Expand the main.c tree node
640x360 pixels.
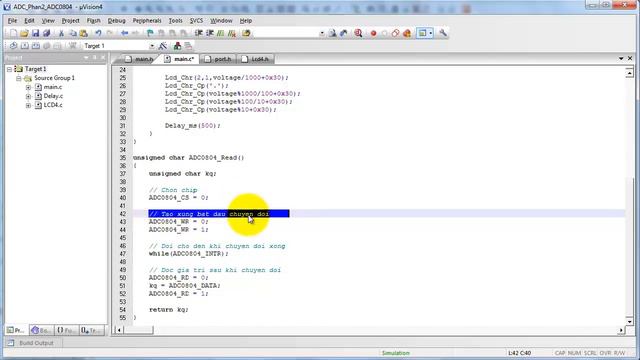tap(28, 87)
